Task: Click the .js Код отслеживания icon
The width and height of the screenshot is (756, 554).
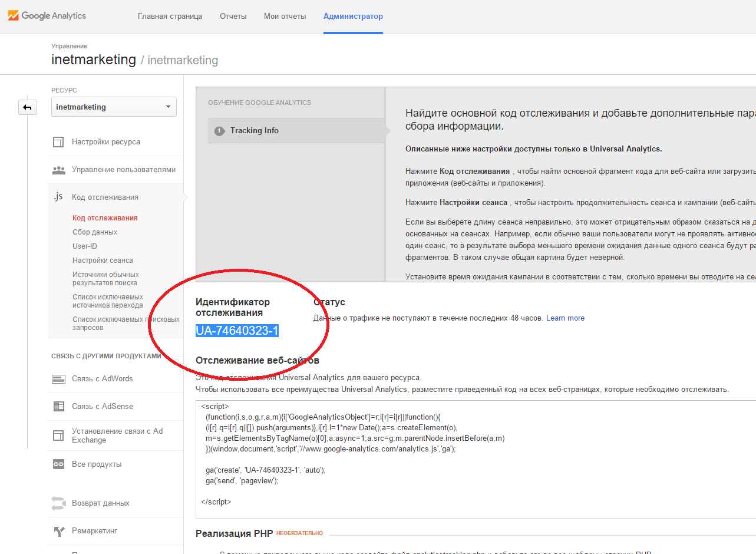Action: 58,197
